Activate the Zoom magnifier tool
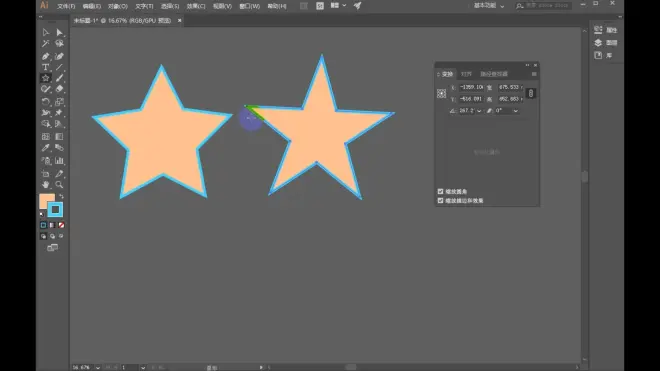660x371 pixels. 59,184
